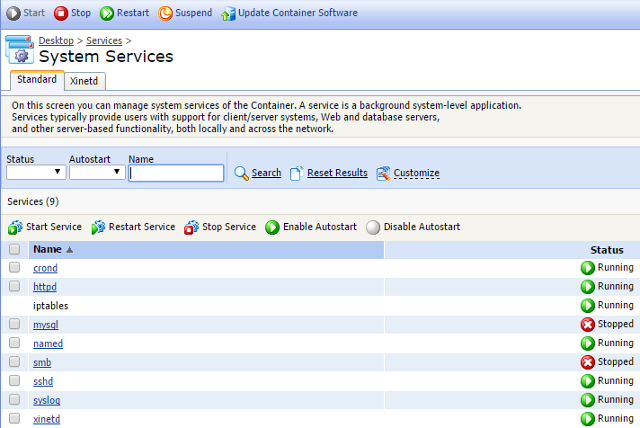This screenshot has height=428, width=640.
Task: Check the crond service checkbox
Action: 14,267
